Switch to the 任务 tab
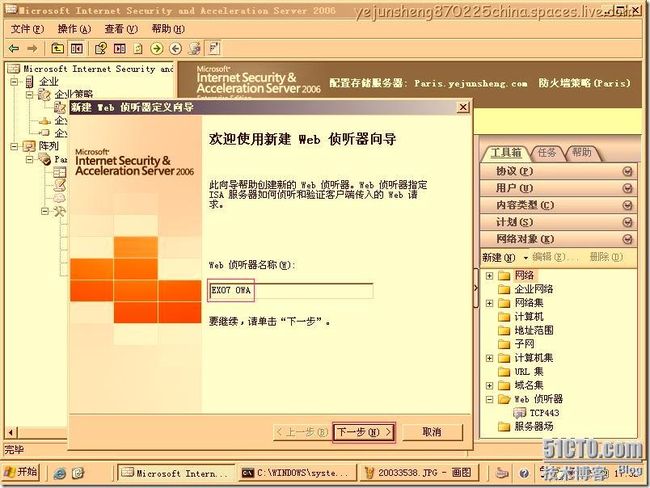The height and width of the screenshot is (488, 650). tap(547, 153)
